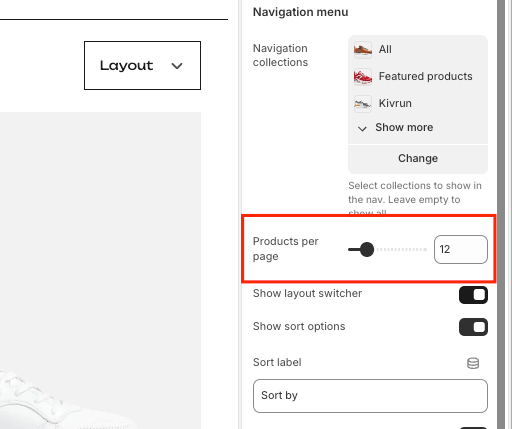
Task: Select the All collection label
Action: pos(385,49)
